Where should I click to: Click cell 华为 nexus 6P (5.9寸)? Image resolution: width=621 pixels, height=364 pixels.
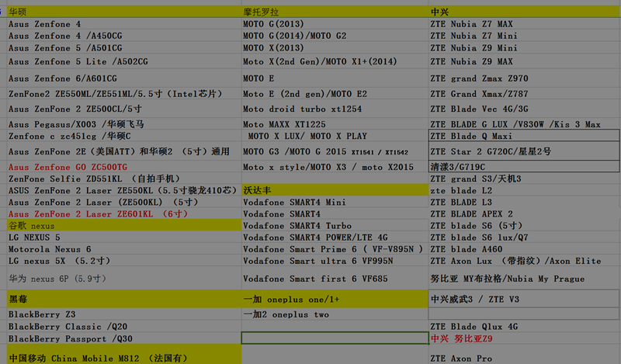click(x=124, y=279)
